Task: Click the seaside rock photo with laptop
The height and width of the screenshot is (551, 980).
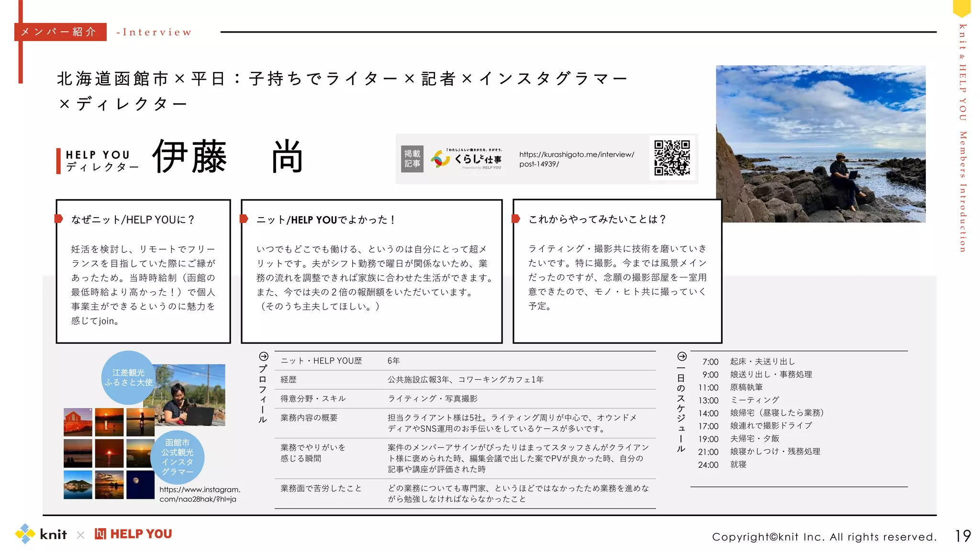Action: pos(820,143)
